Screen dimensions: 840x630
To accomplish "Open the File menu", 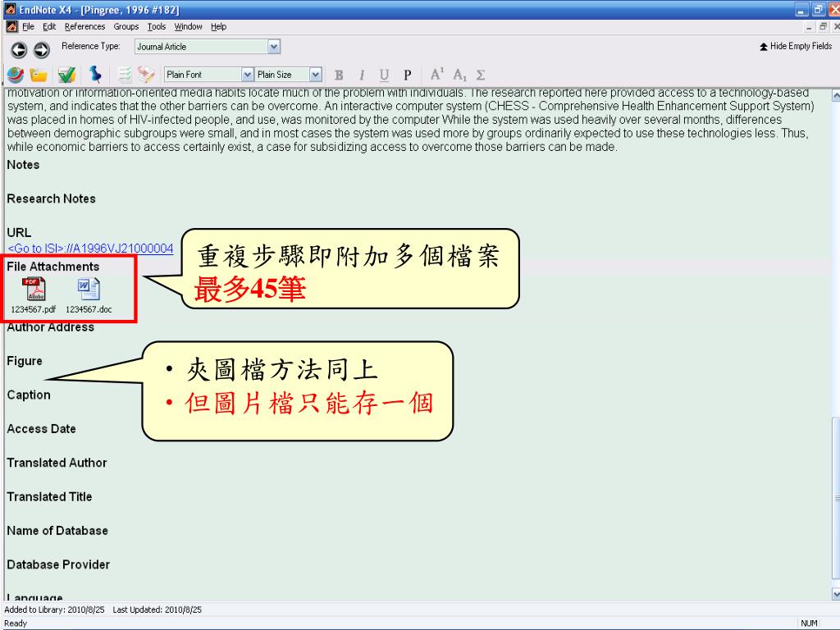I will pyautogui.click(x=28, y=26).
